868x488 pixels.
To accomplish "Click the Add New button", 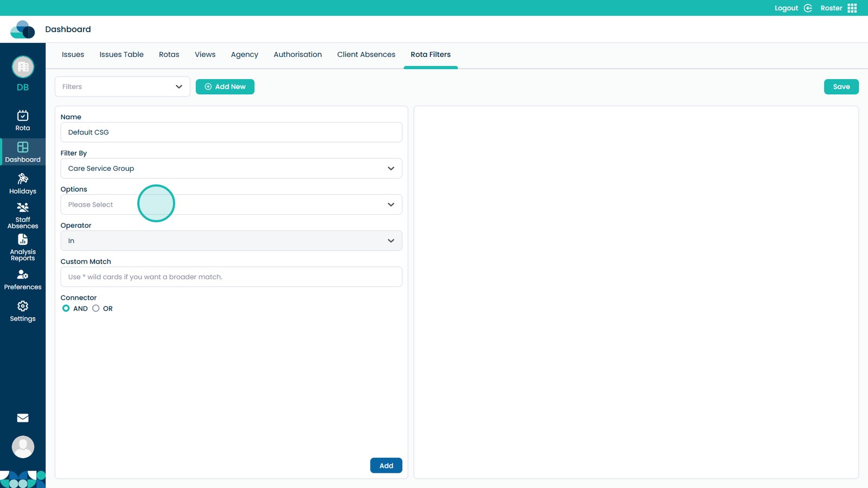I will (x=225, y=87).
